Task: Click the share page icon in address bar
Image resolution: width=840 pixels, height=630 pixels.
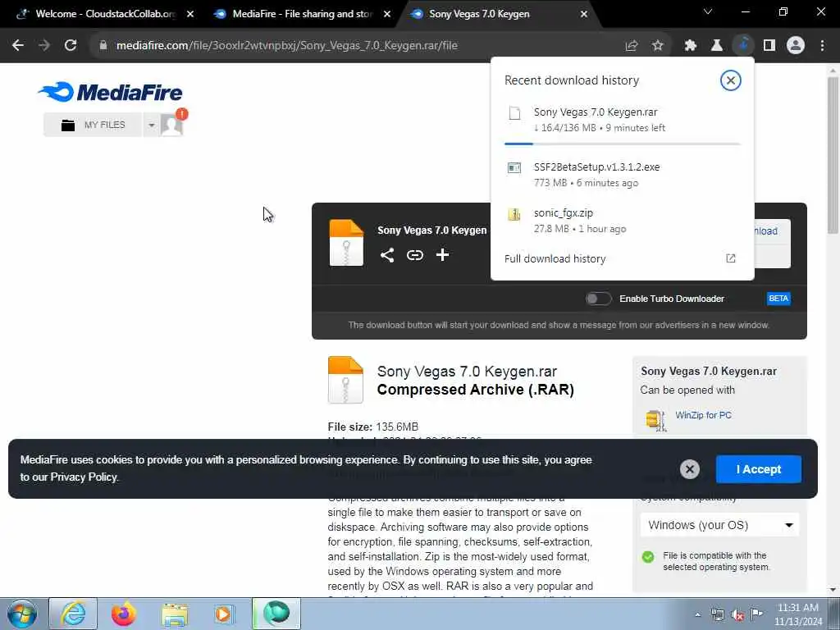Action: [632, 46]
